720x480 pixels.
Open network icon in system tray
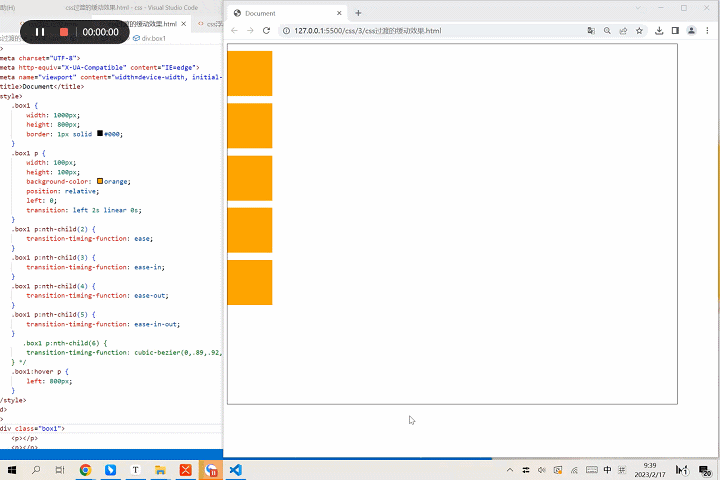[574, 470]
